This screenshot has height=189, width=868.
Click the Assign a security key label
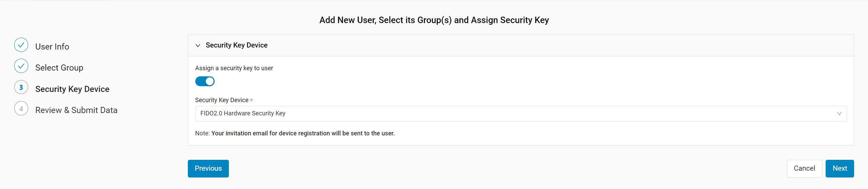234,68
